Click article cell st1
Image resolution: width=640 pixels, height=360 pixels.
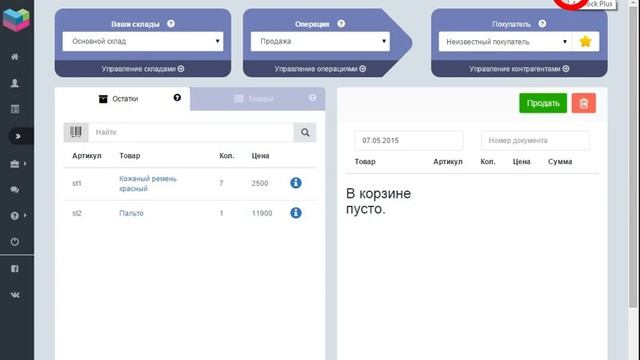pos(77,184)
